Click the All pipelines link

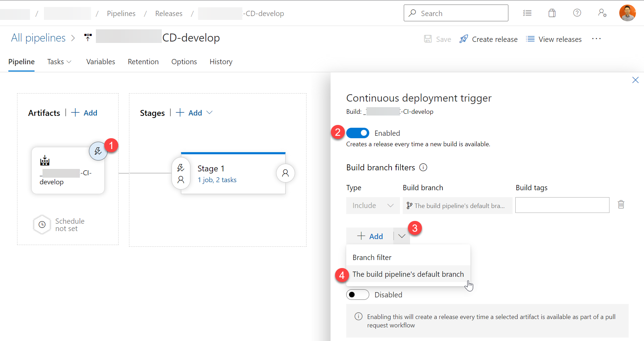[38, 38]
